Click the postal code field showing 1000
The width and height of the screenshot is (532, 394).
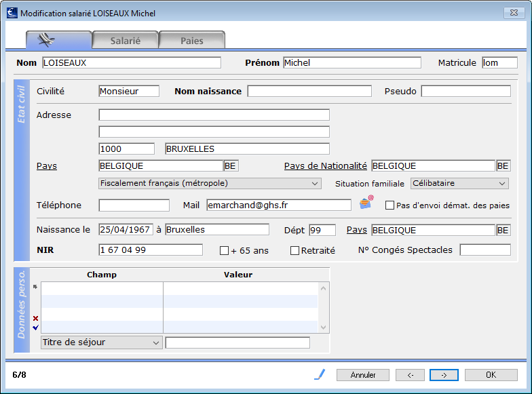[x=126, y=149]
